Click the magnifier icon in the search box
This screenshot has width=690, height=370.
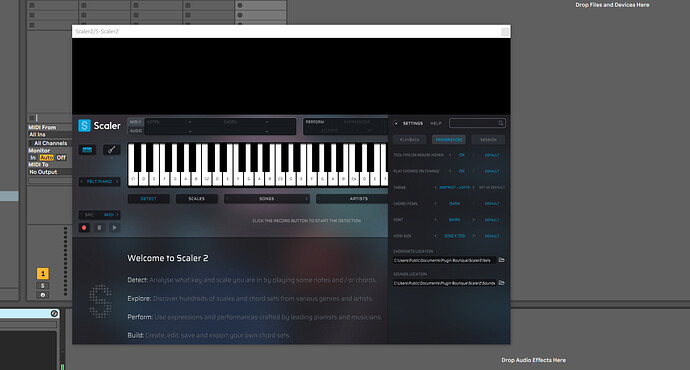(x=501, y=123)
